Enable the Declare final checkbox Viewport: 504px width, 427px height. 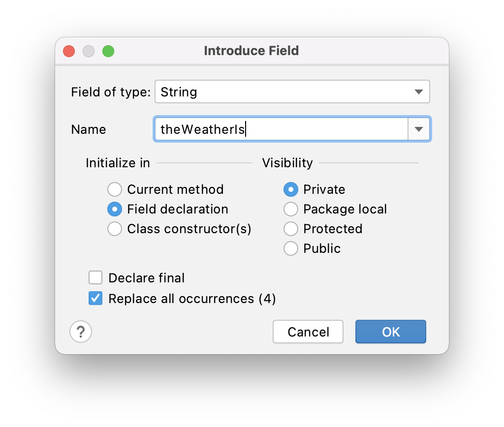click(x=95, y=278)
